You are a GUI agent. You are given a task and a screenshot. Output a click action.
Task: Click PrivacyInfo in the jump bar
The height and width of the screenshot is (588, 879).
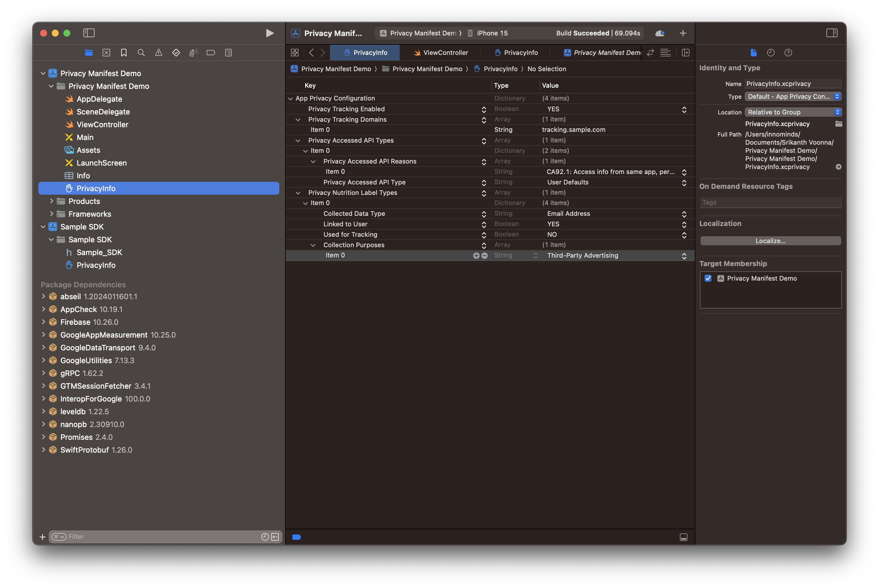(x=496, y=69)
